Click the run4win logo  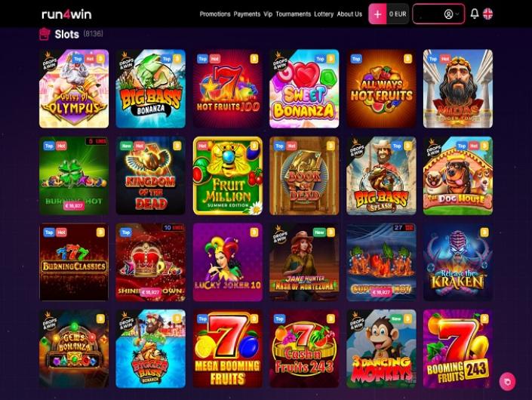(66, 14)
